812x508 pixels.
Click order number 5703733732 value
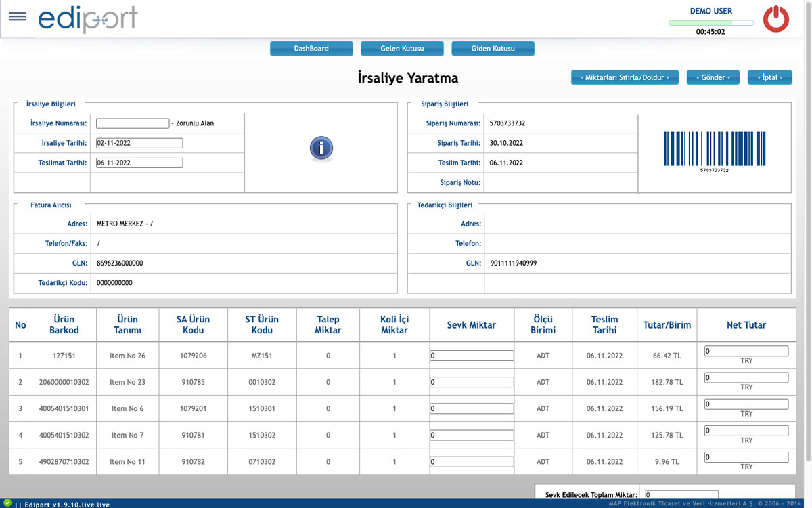pos(507,123)
